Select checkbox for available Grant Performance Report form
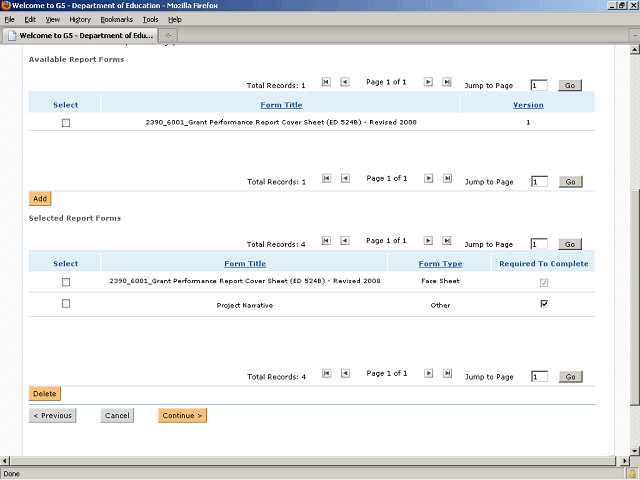The height and width of the screenshot is (480, 640). click(66, 123)
